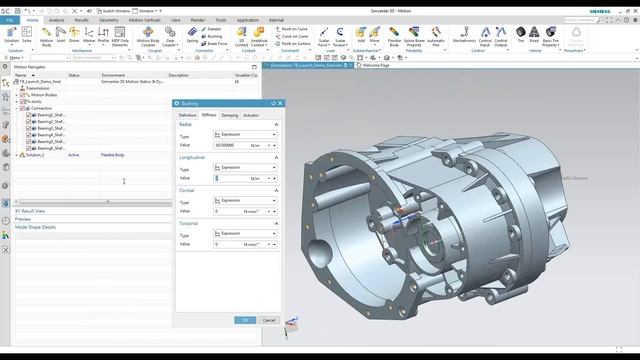Select the Motion Body Coupler tool
This screenshot has width=640, height=360.
(x=148, y=36)
